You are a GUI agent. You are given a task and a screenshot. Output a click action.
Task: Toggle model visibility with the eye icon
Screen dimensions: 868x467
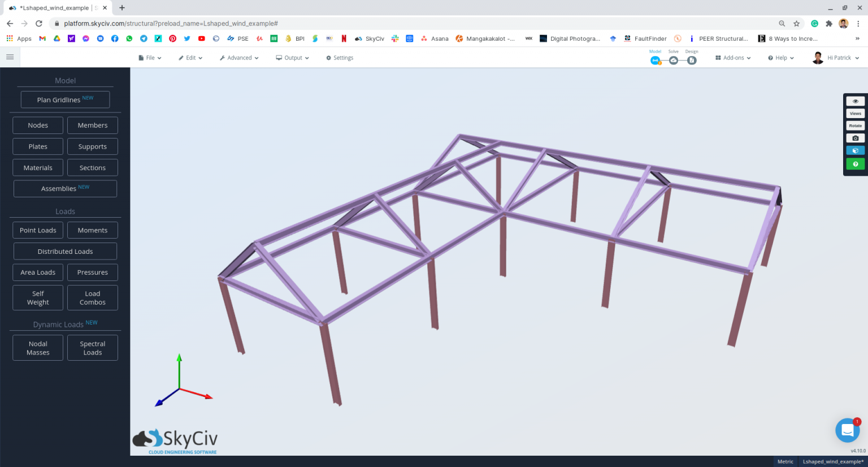click(x=855, y=101)
